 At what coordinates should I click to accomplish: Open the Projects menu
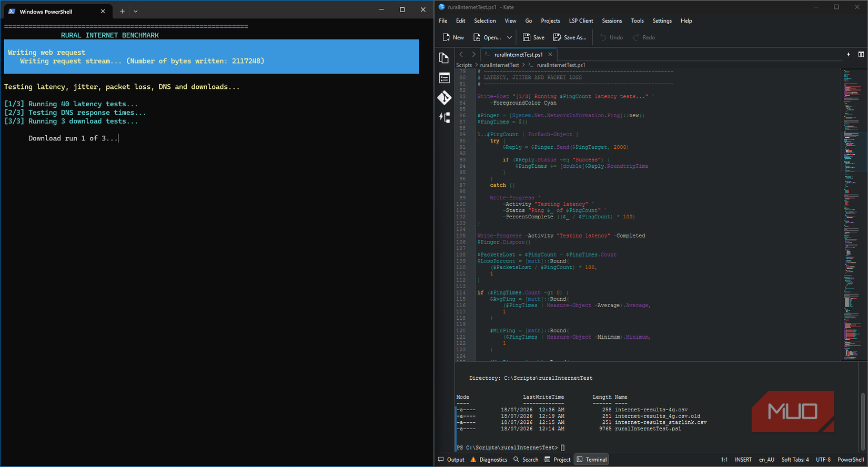550,21
